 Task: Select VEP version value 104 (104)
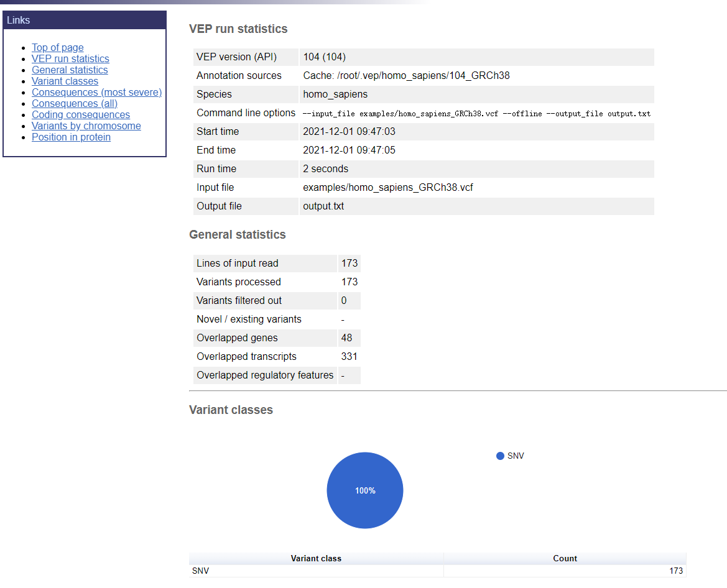pyautogui.click(x=325, y=57)
